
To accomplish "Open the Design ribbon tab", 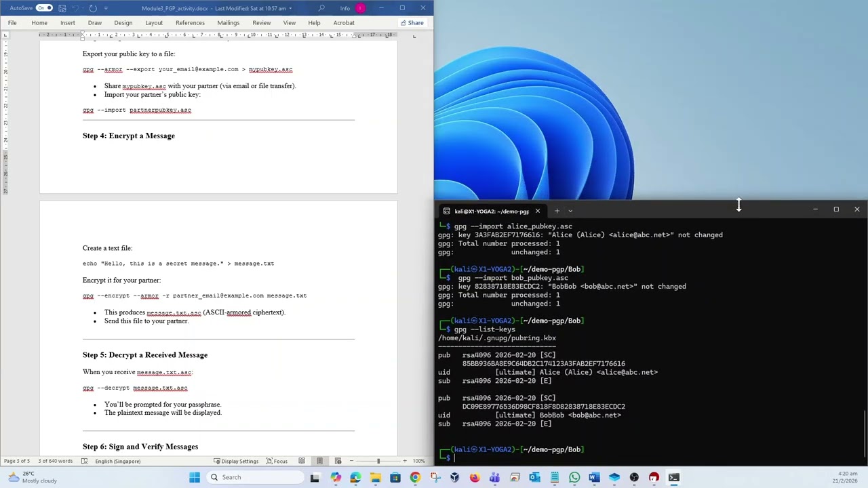I will pyautogui.click(x=123, y=23).
